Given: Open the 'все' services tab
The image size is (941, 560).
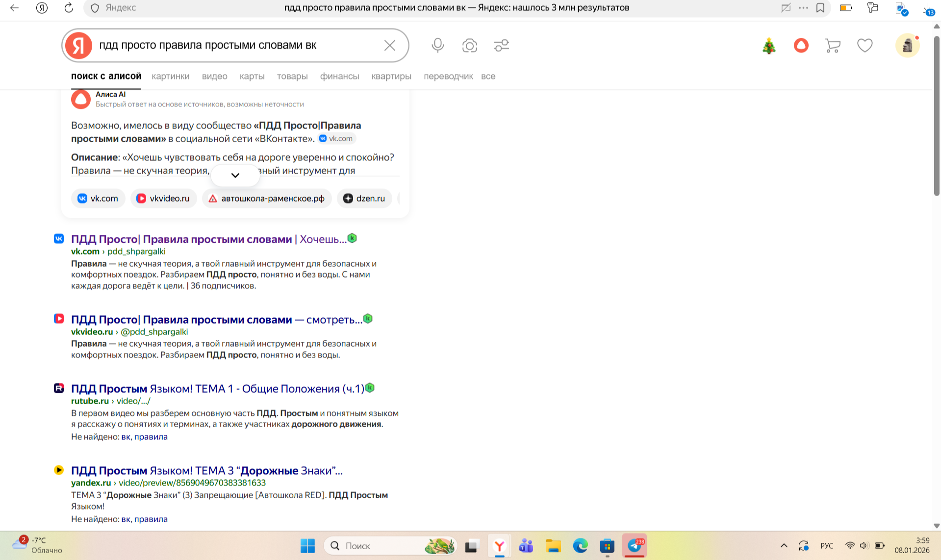Looking at the screenshot, I should click(488, 76).
